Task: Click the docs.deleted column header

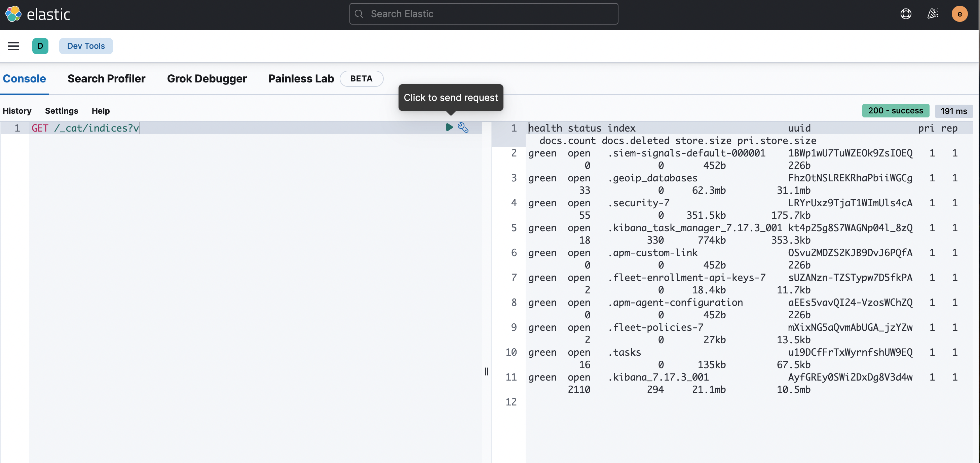Action: click(x=635, y=141)
